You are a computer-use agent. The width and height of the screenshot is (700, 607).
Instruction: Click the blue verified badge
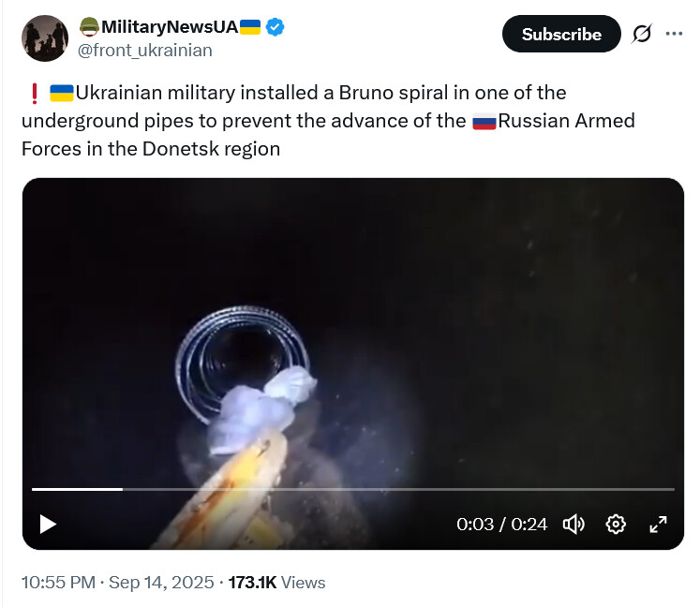coord(276,27)
